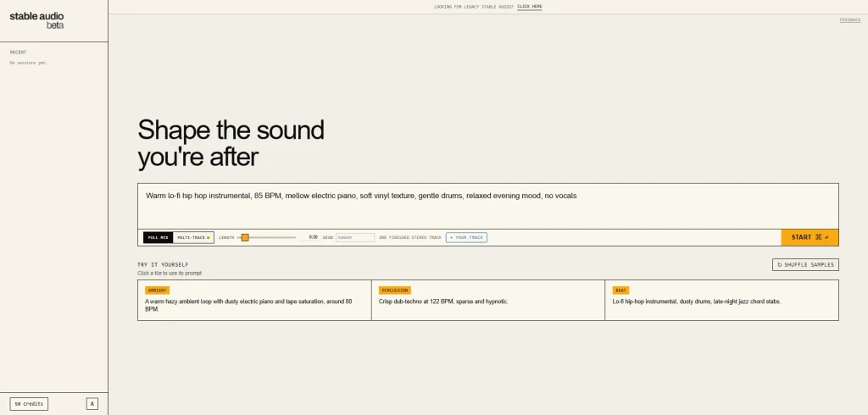Click the 'Shape the sound you're after' heading

coord(231,143)
